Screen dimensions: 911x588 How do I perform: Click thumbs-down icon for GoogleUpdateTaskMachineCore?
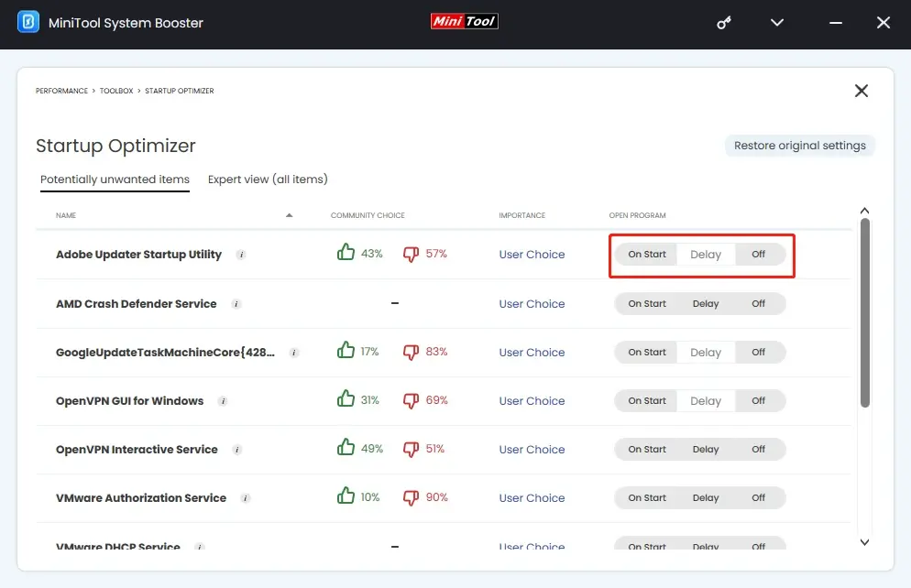411,353
